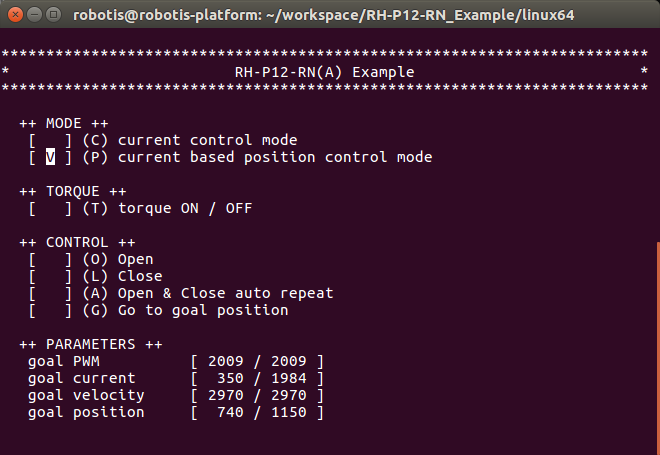Screen dimensions: 660x455
Task: Click the goal velocity value field
Action: [x=257, y=395]
